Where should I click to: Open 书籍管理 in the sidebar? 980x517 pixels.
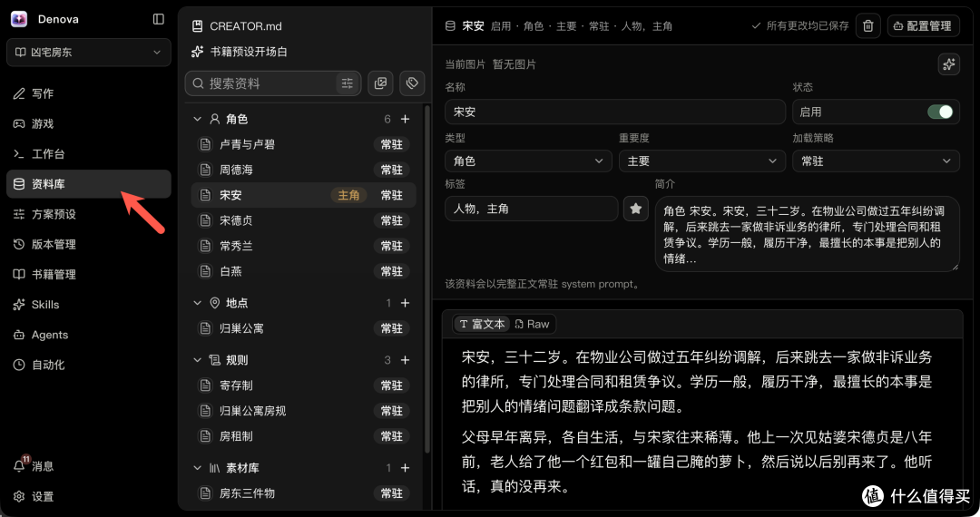(89, 274)
